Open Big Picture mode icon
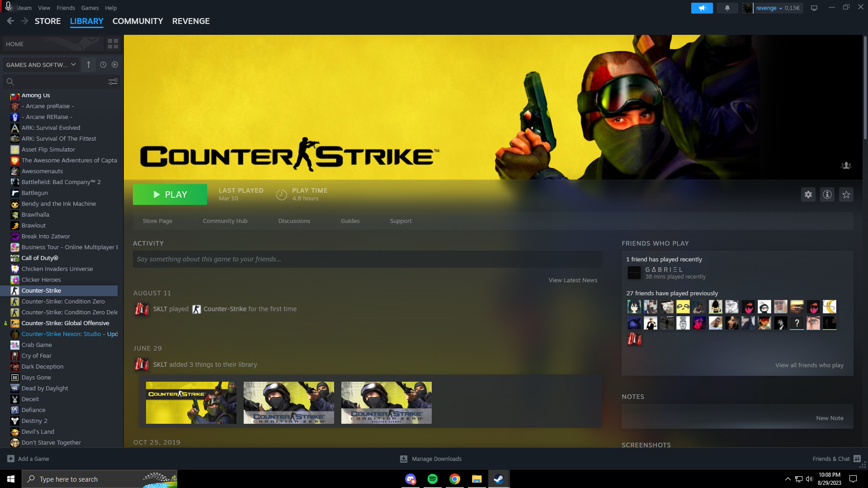This screenshot has width=868, height=488. [814, 8]
